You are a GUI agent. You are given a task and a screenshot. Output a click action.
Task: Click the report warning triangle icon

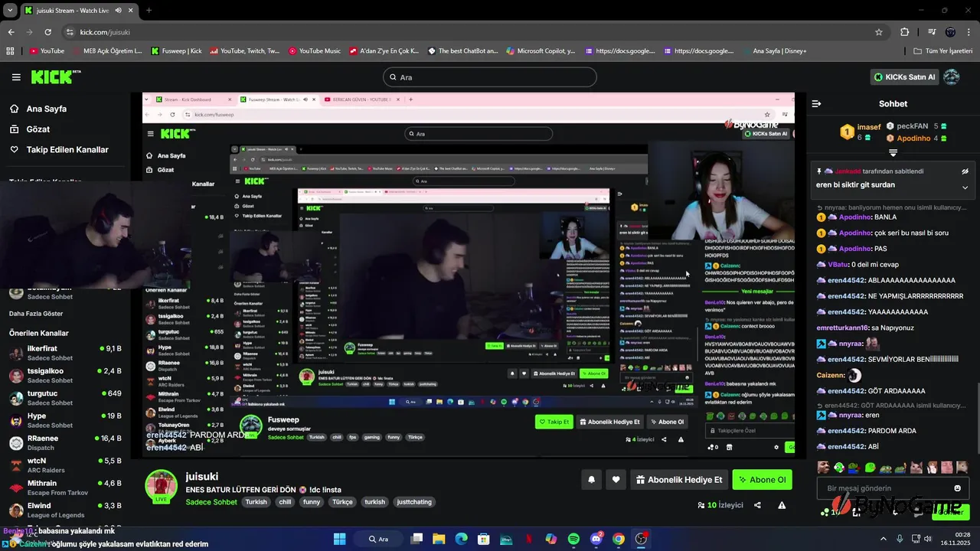[x=782, y=505]
